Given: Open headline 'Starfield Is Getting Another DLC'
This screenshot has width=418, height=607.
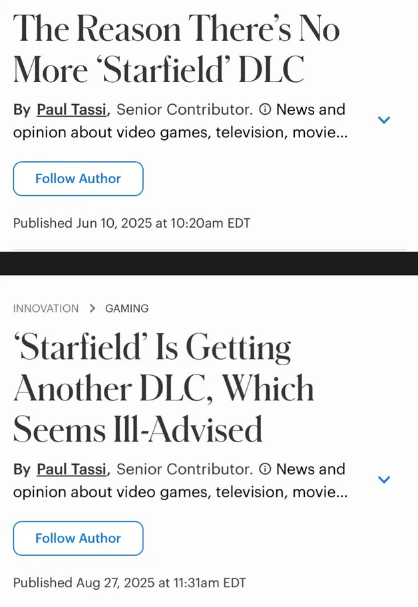Looking at the screenshot, I should [x=163, y=388].
